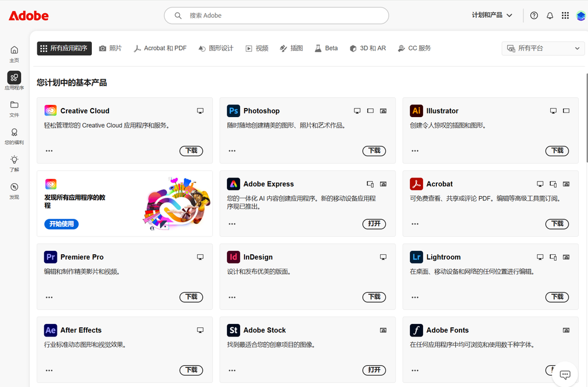Open the benefits (您的福利) sidebar icon
Image resolution: width=588 pixels, height=387 pixels.
pos(14,132)
